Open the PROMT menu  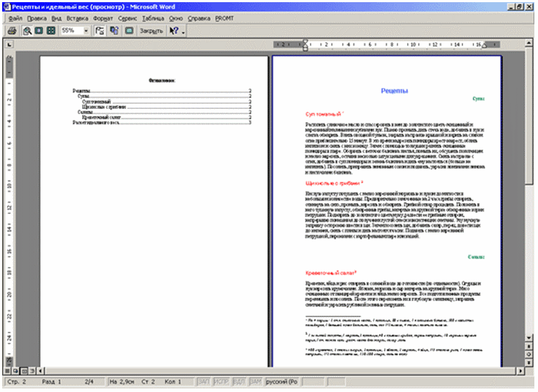[224, 18]
